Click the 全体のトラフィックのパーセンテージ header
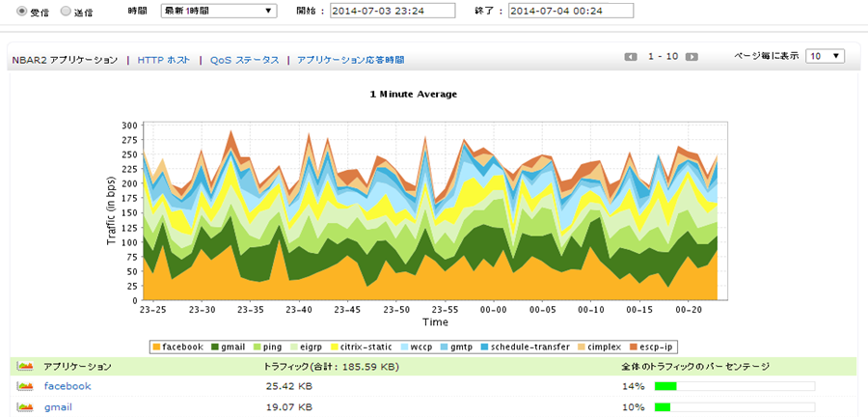 pos(695,367)
